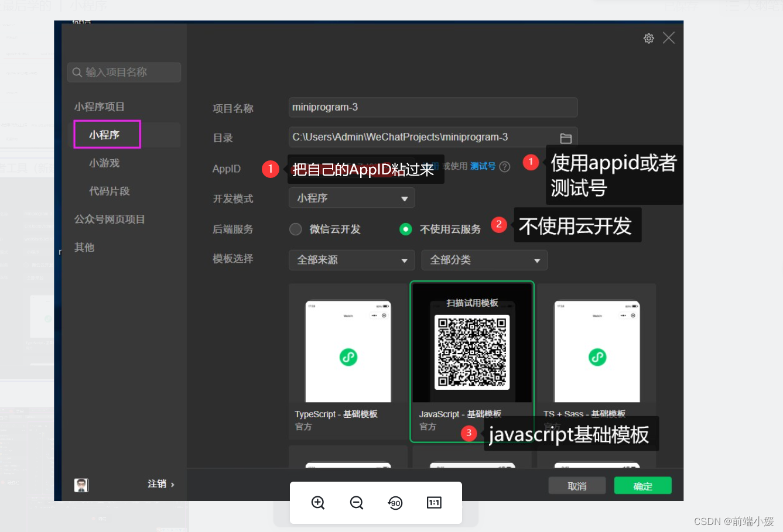This screenshot has width=783, height=532.
Task: Select 小游戏 in the left sidebar
Action: click(104, 163)
